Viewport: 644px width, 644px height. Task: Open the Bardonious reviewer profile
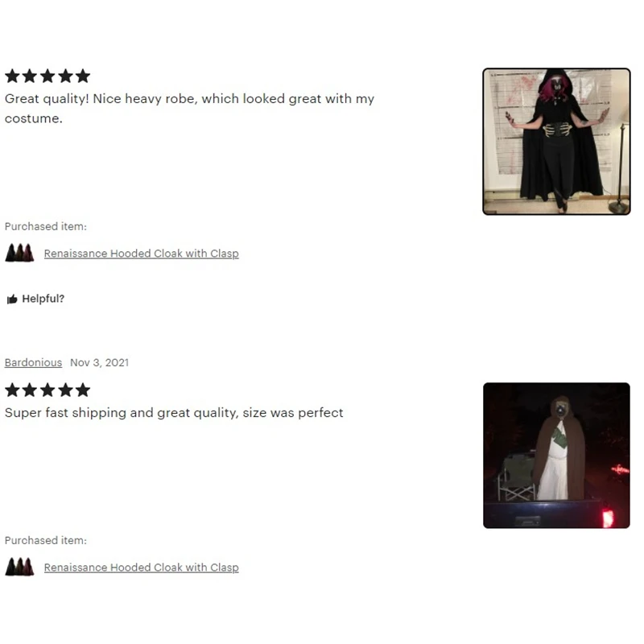click(33, 363)
